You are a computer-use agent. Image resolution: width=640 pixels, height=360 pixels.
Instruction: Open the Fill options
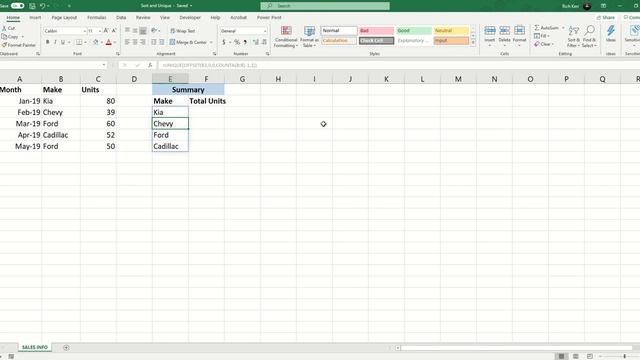pos(542,36)
